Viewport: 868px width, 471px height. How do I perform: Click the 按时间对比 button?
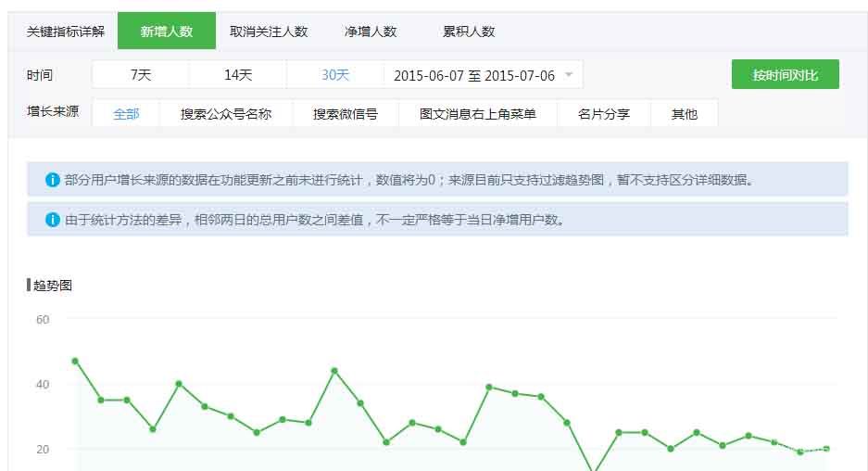pyautogui.click(x=785, y=74)
